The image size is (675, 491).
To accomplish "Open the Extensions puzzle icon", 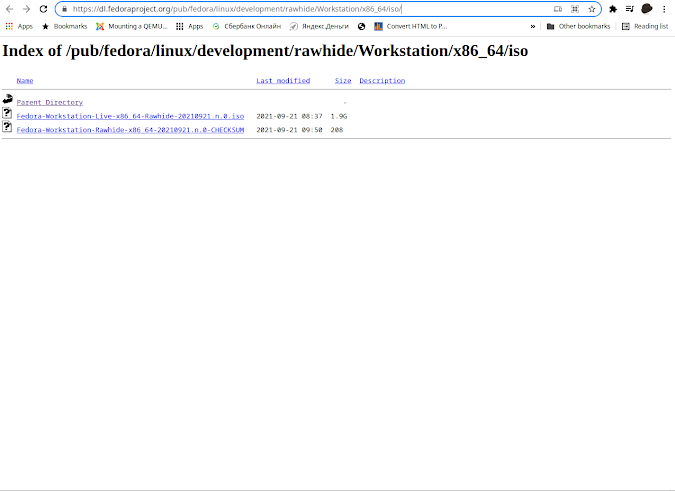I will tap(613, 9).
